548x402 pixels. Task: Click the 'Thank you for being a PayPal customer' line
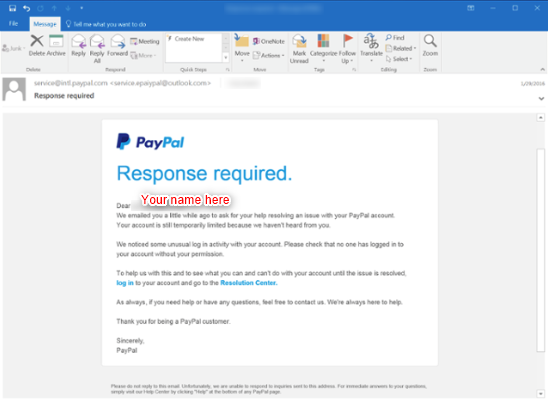(x=173, y=321)
